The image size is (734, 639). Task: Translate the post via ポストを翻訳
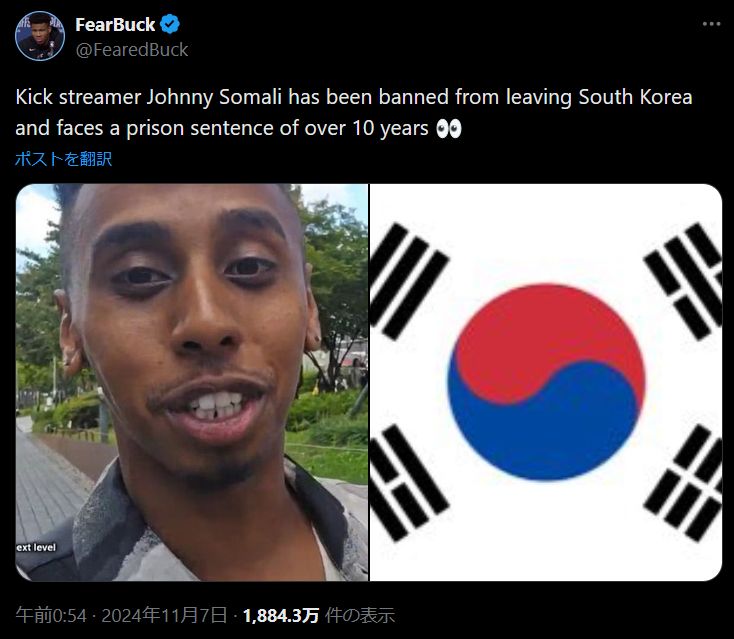pos(63,159)
